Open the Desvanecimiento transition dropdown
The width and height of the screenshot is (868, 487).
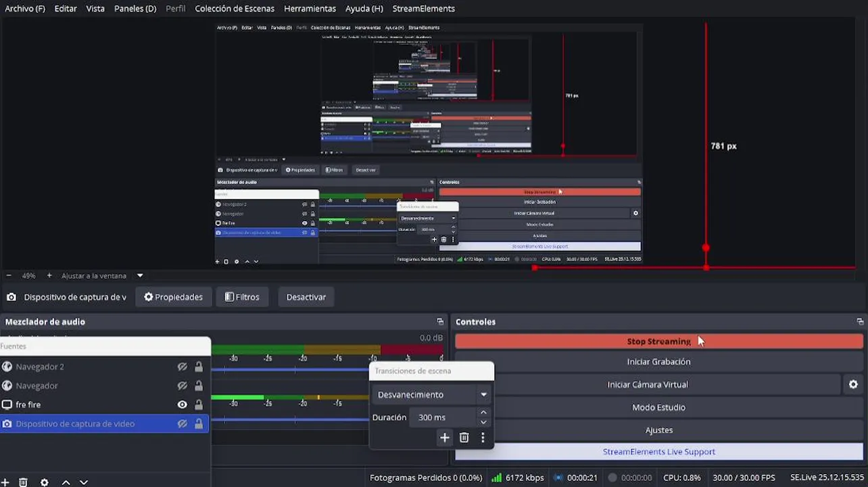coord(432,394)
